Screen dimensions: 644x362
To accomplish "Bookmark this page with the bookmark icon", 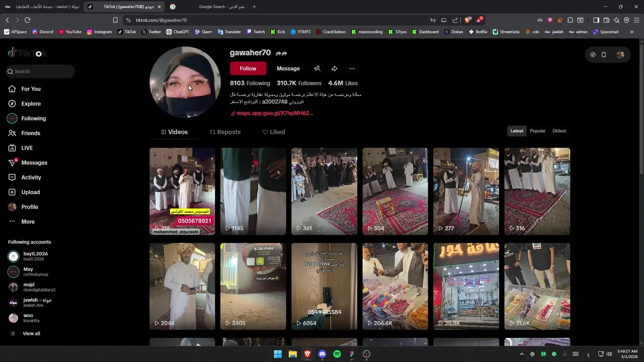I will tap(115, 20).
